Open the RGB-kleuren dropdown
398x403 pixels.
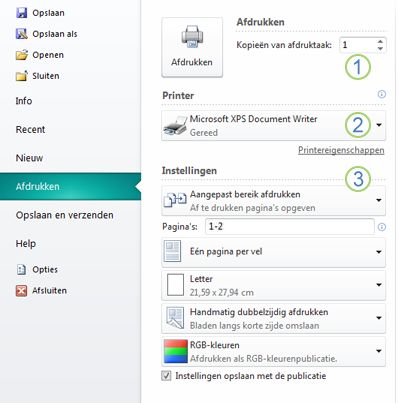pyautogui.click(x=379, y=351)
